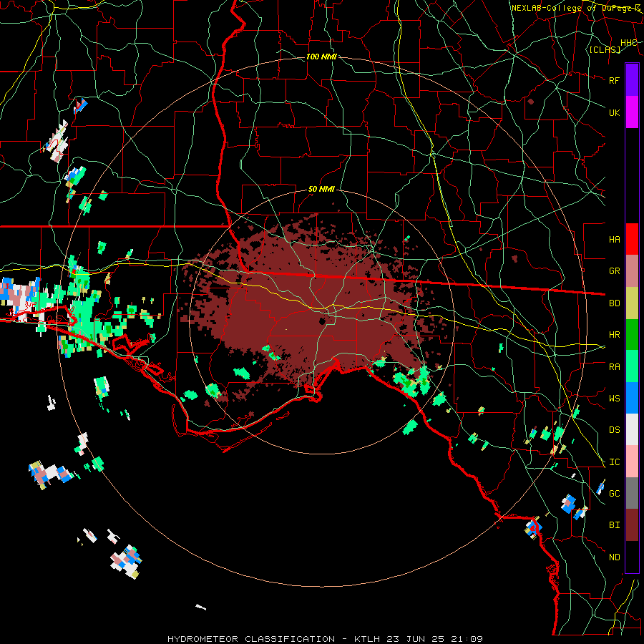Click the IC legend label
644x644 pixels.
[x=614, y=462]
